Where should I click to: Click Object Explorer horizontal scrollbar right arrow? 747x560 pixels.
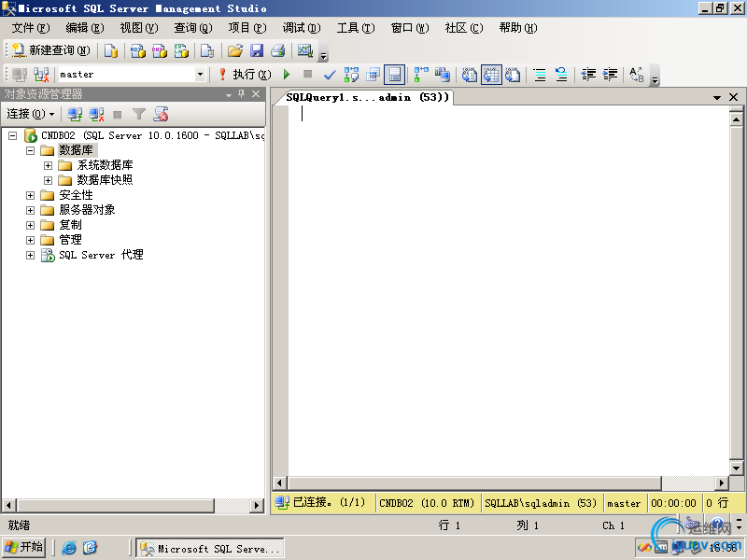(256, 505)
